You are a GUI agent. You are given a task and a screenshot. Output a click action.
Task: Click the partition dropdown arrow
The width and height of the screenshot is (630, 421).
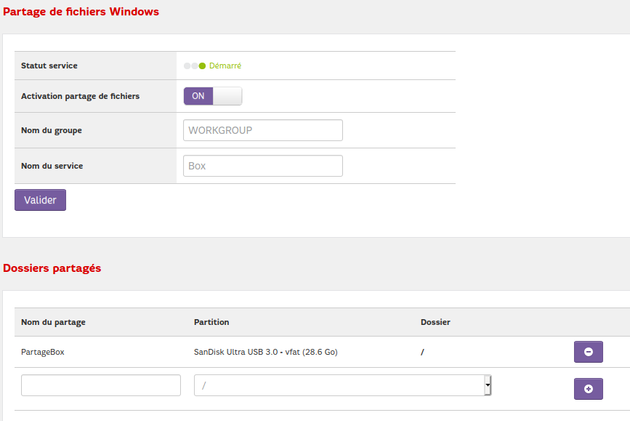click(487, 386)
